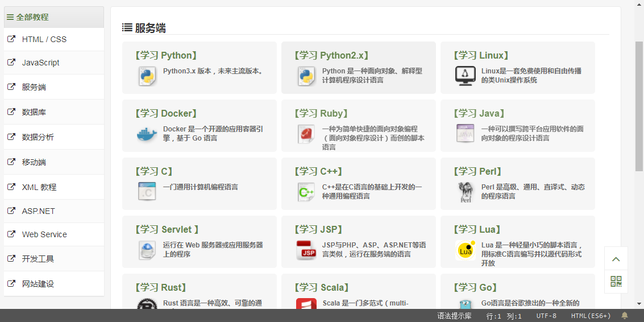Click the Linux penguin monitor icon

(466, 76)
